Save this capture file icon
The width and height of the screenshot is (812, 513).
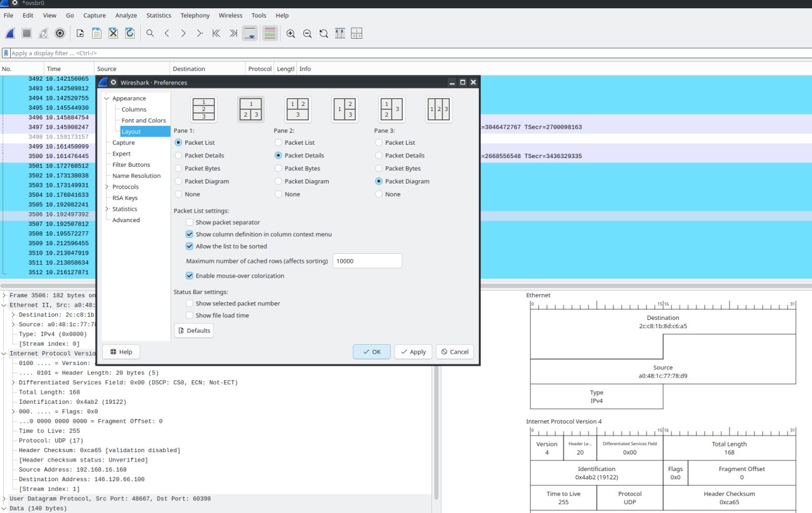(x=97, y=33)
